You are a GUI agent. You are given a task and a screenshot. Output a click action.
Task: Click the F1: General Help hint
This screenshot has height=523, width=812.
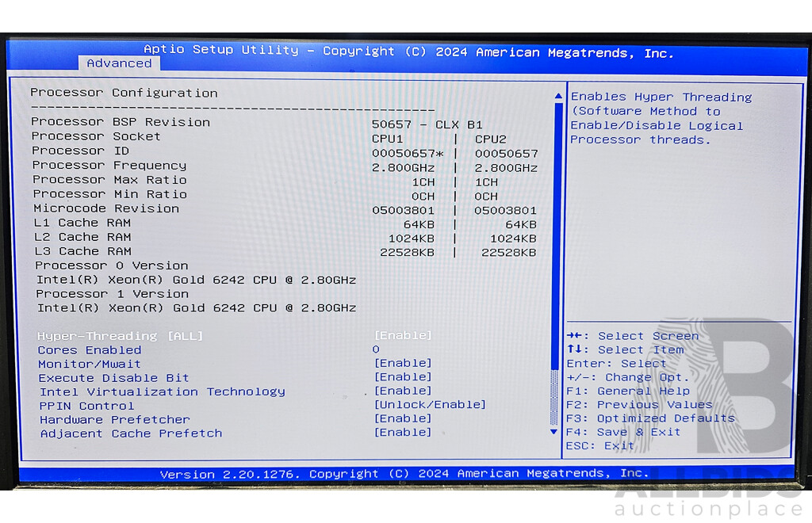[x=628, y=391]
